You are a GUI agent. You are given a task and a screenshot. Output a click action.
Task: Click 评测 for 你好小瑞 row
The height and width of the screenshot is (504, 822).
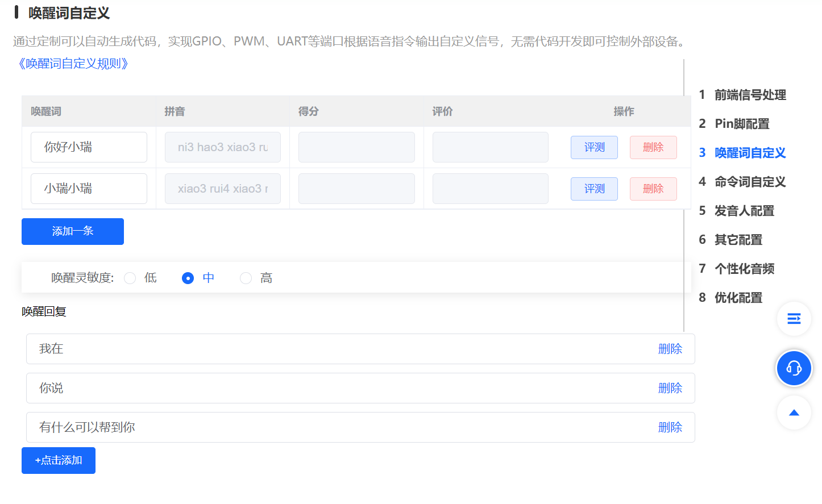click(x=594, y=148)
